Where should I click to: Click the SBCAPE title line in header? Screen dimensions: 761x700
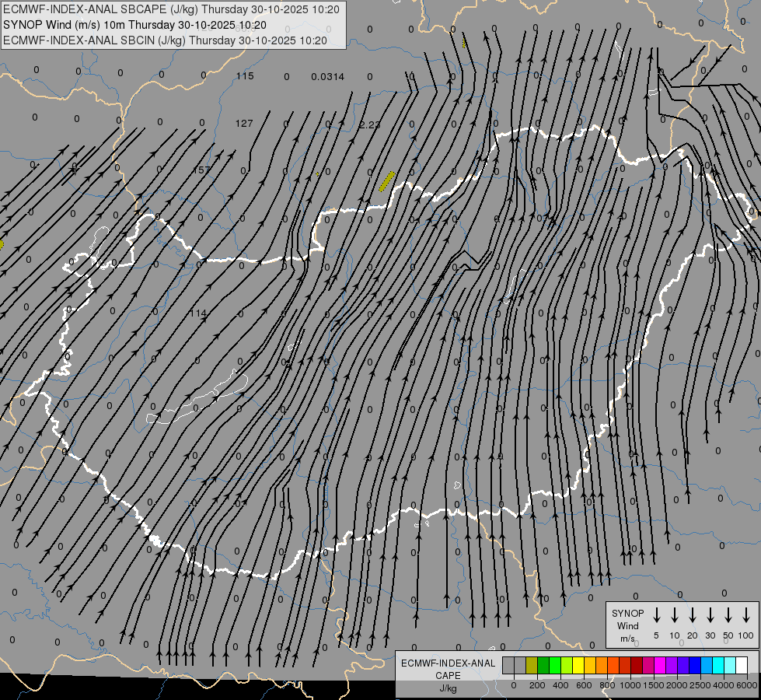(x=171, y=9)
